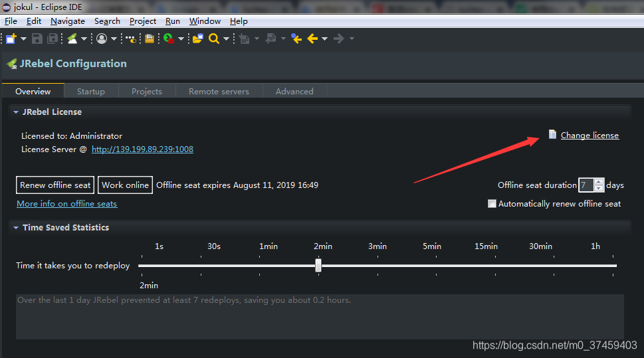
Task: Open the JRebel rocket dropdown arrow
Action: point(84,39)
